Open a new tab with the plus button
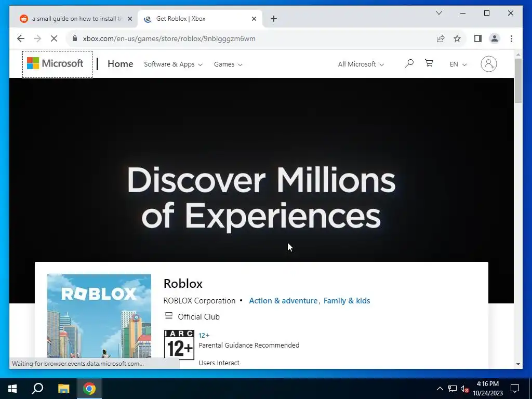Screen dimensions: 532x399 (x=274, y=19)
